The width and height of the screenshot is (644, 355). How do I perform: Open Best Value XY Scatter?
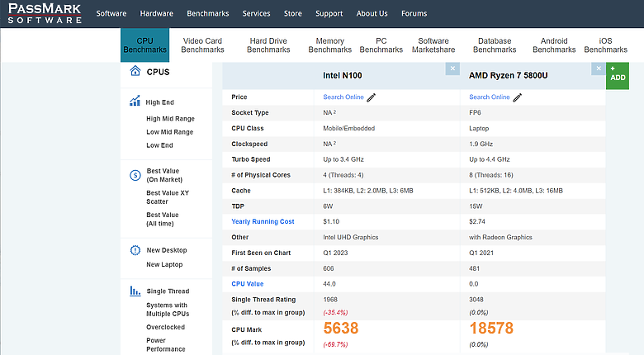pos(168,197)
